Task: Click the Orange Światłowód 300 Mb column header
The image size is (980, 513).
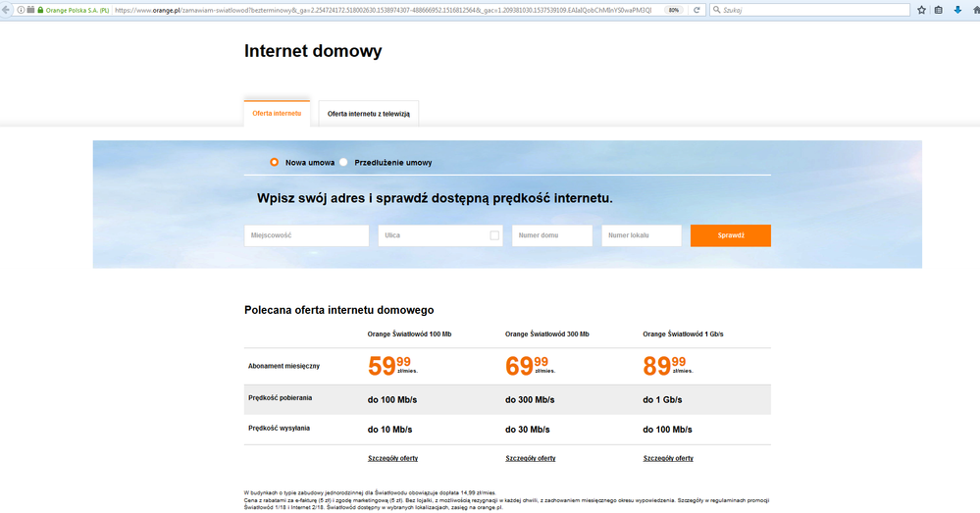Action: [x=546, y=334]
